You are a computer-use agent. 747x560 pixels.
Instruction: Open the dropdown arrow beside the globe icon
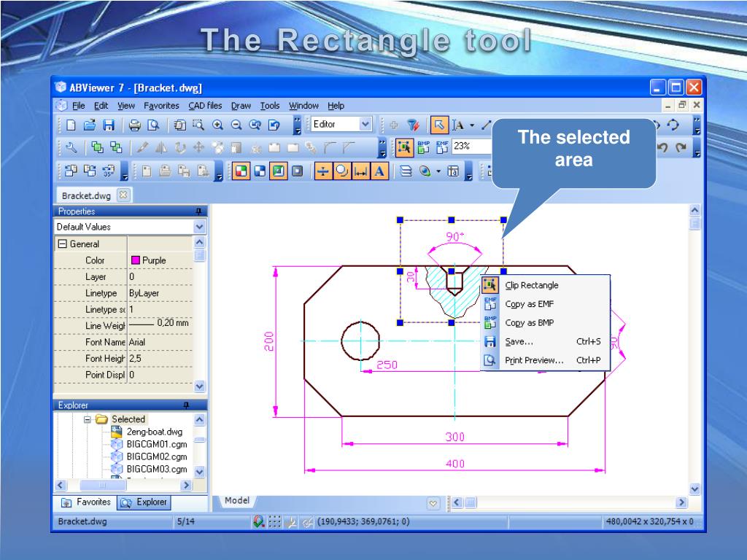pyautogui.click(x=438, y=171)
